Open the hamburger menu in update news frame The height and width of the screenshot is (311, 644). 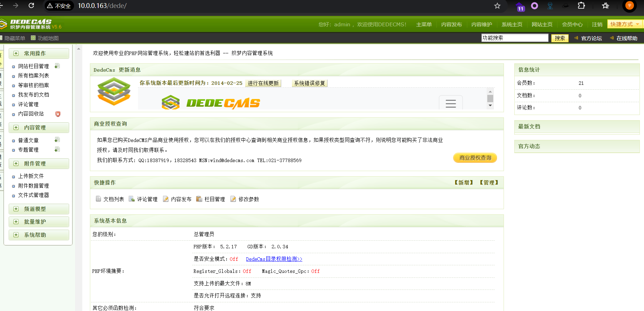point(451,103)
